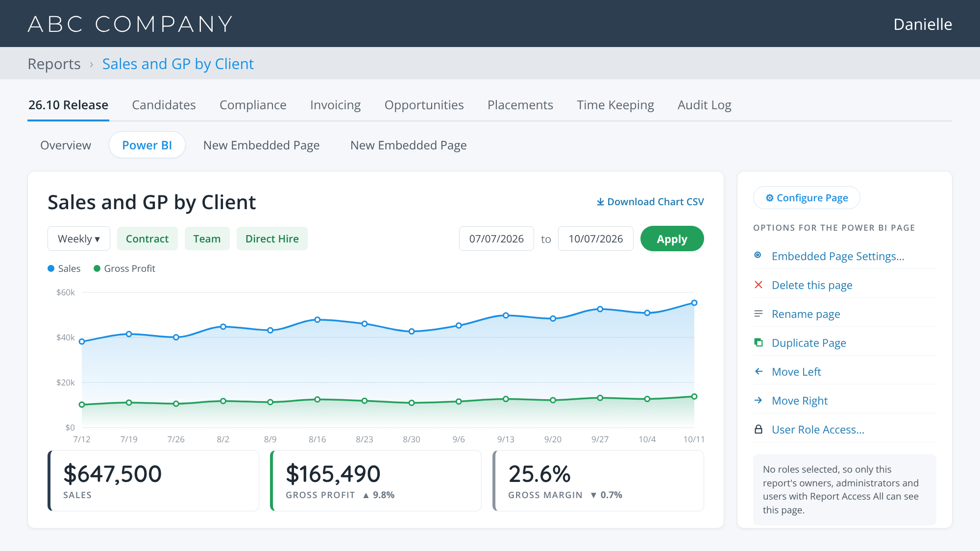
Task: Click the 7/12 Gross Profit data point
Action: (x=82, y=405)
